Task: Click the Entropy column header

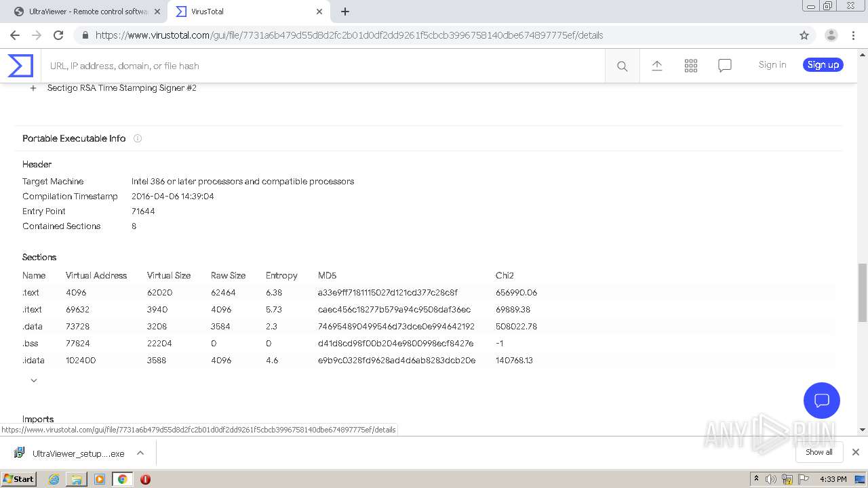Action: 281,276
